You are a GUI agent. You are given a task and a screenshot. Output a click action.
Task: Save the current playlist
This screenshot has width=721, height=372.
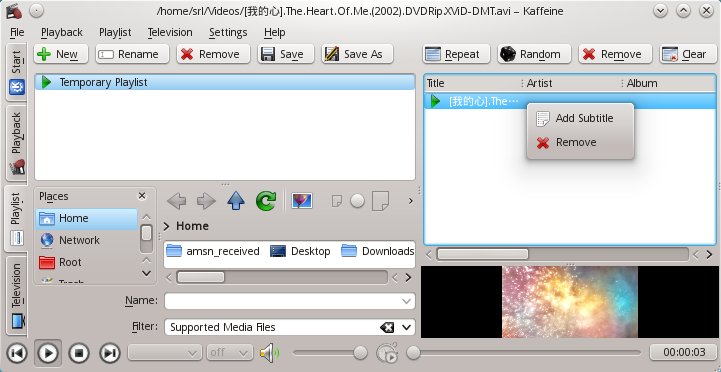(285, 54)
